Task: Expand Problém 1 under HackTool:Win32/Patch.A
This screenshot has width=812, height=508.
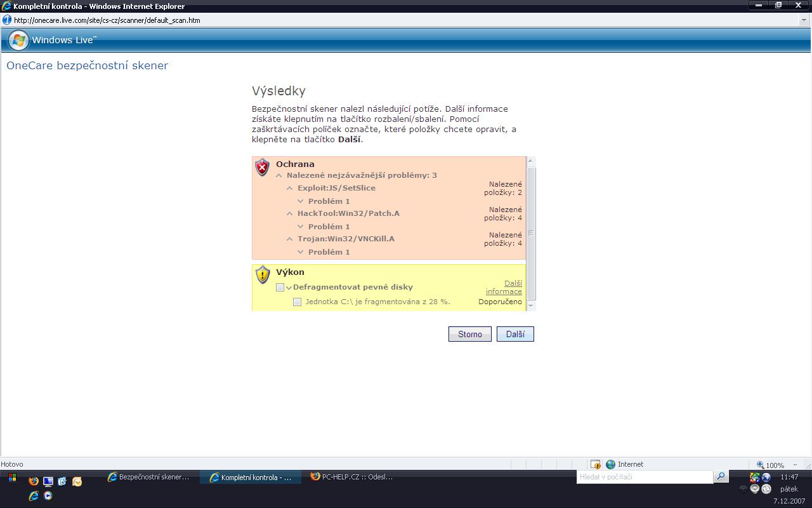Action: 301,227
